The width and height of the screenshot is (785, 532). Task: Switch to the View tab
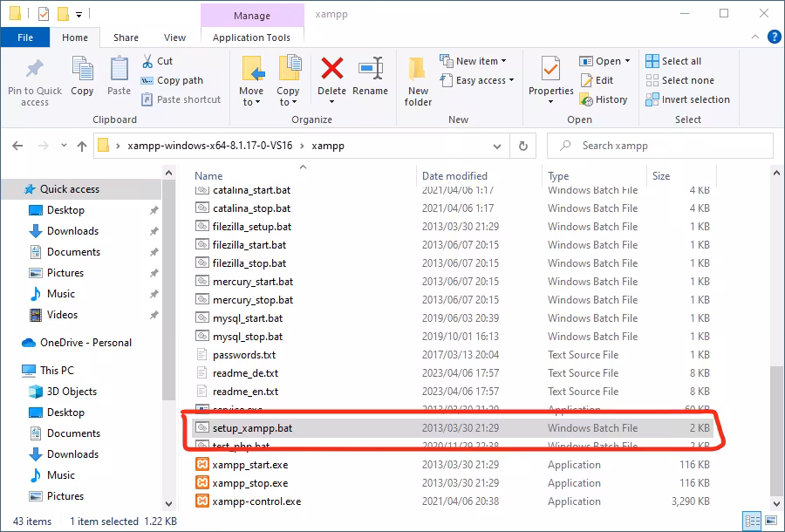[174, 38]
